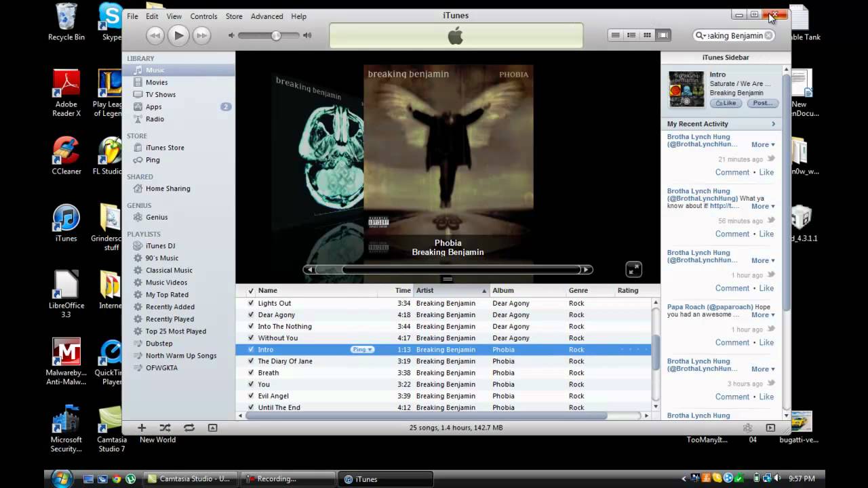Toggle shuffle mode
This screenshot has width=868, height=488.
165,428
